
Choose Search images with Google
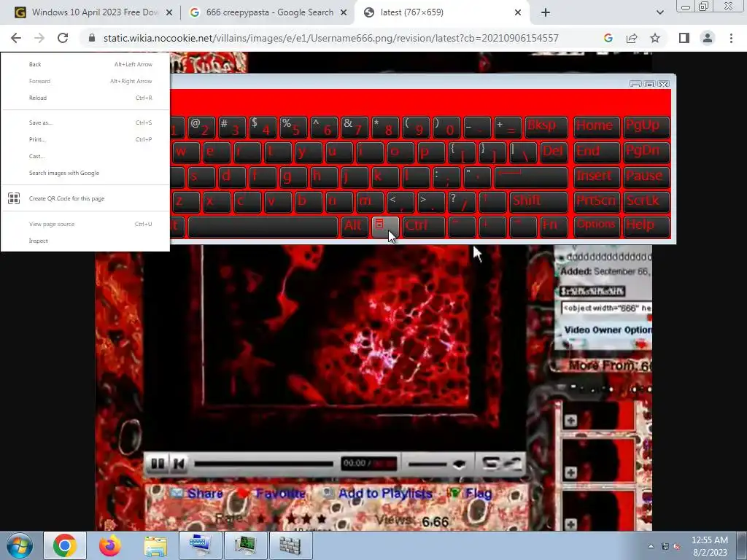pyautogui.click(x=85, y=173)
